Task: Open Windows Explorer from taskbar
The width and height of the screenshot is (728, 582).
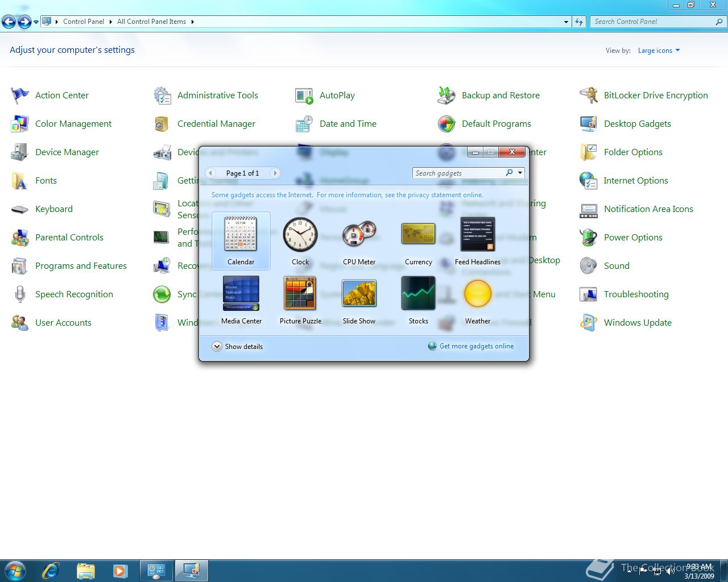Action: [x=85, y=570]
